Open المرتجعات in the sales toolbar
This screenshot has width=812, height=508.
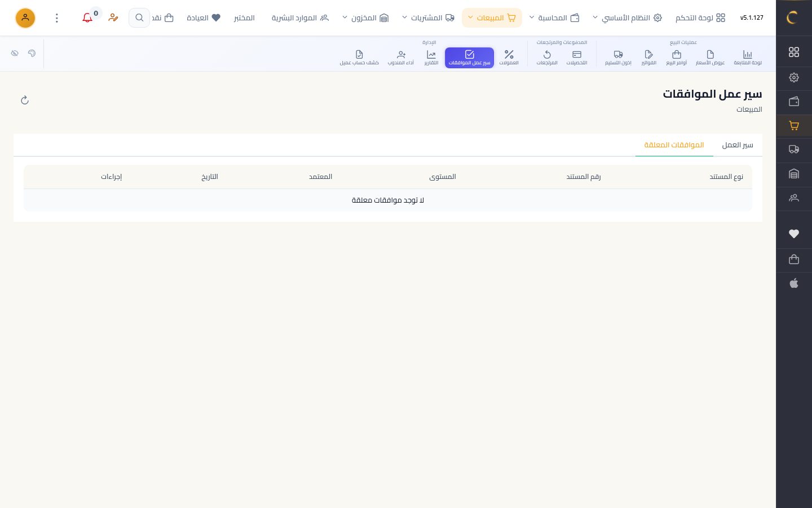(x=547, y=58)
